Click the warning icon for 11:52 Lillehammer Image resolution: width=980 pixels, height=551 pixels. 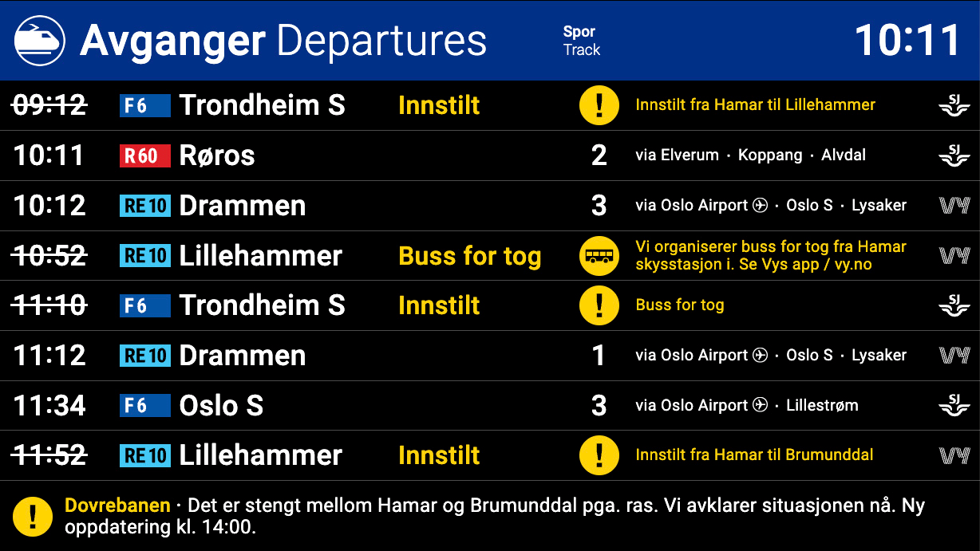tap(599, 455)
